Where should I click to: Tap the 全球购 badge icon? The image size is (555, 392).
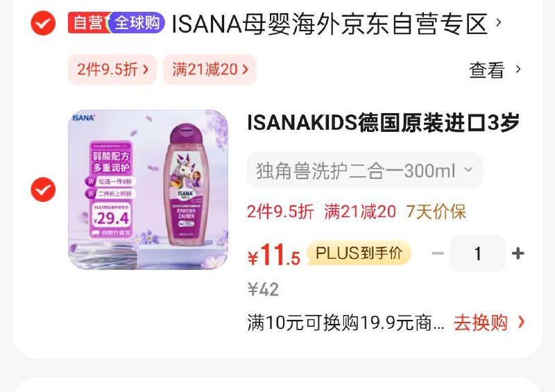pos(137,23)
